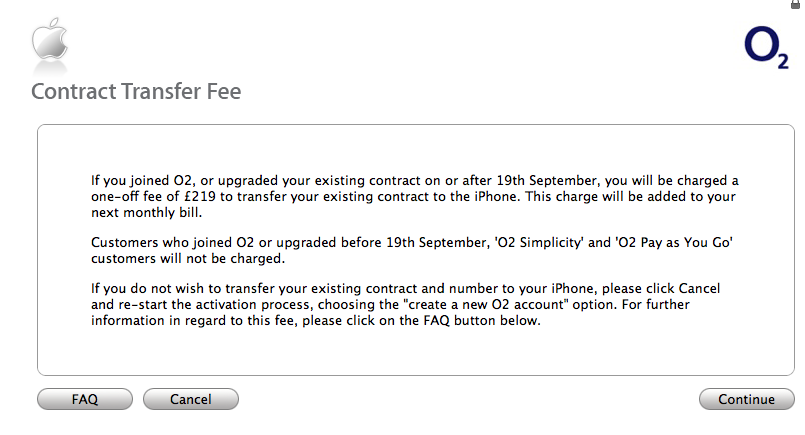The image size is (805, 435).
Task: Continue with the contract transfer
Action: click(x=746, y=399)
